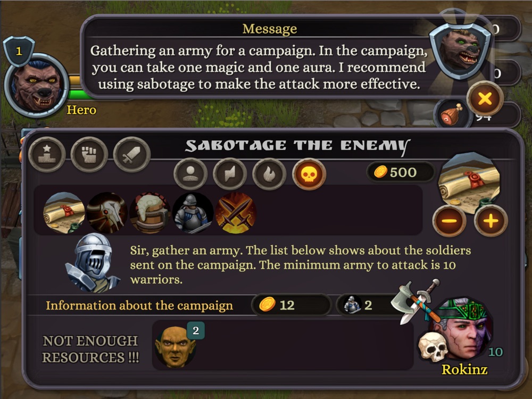Screen dimensions: 532x399
Task: Click the Hero werewolf portrait
Action: 37,85
